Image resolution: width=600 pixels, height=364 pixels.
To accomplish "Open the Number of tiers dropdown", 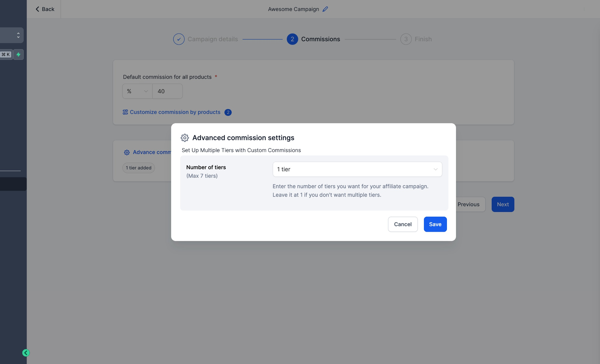I will pos(357,169).
